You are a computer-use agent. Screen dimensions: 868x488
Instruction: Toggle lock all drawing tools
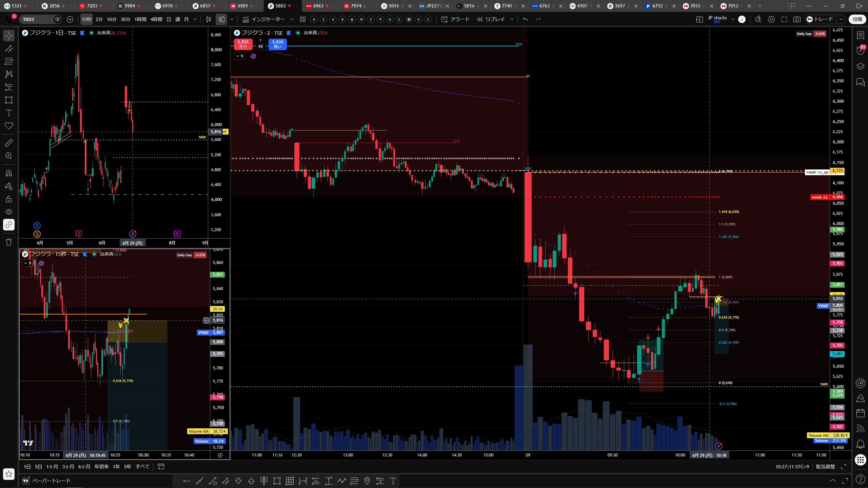tap(9, 199)
